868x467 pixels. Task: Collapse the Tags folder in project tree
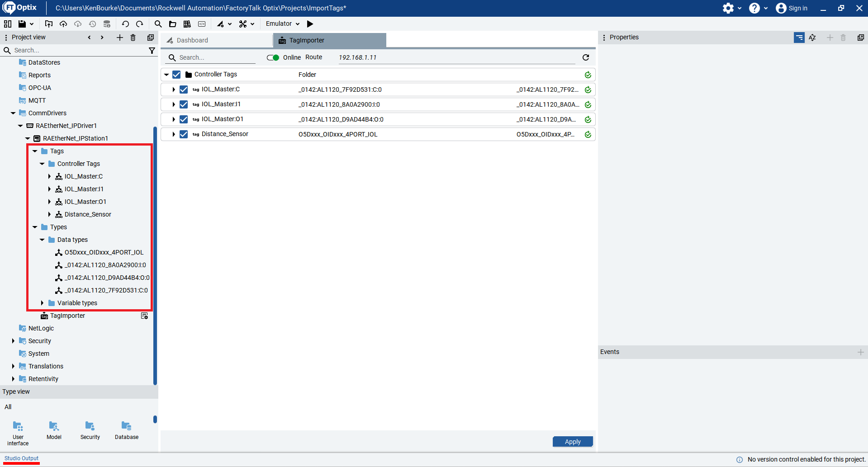pos(35,151)
